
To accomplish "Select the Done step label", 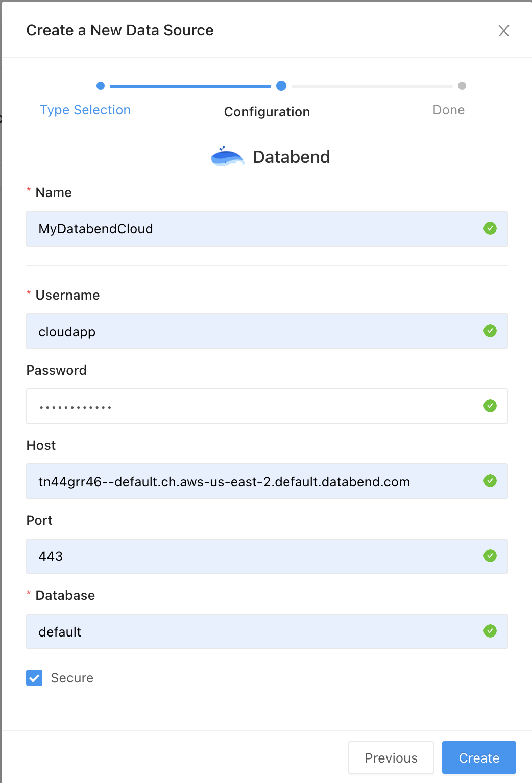I will 448,110.
